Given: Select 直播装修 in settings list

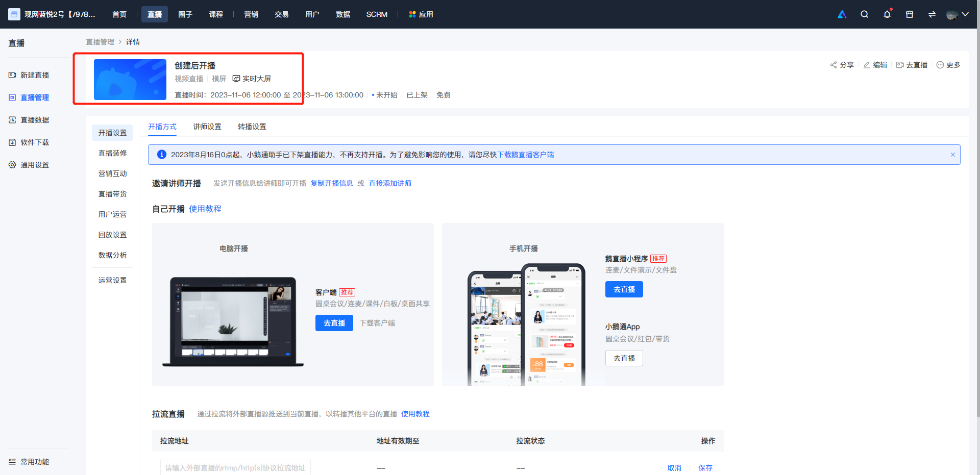Looking at the screenshot, I should [112, 153].
